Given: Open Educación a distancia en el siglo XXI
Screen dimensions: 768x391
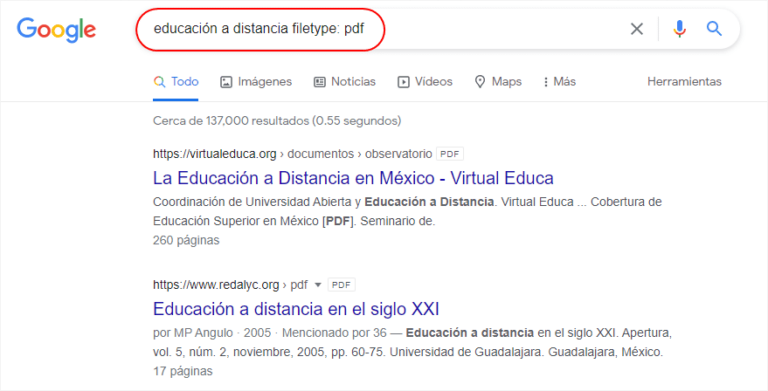Looking at the screenshot, I should click(296, 309).
